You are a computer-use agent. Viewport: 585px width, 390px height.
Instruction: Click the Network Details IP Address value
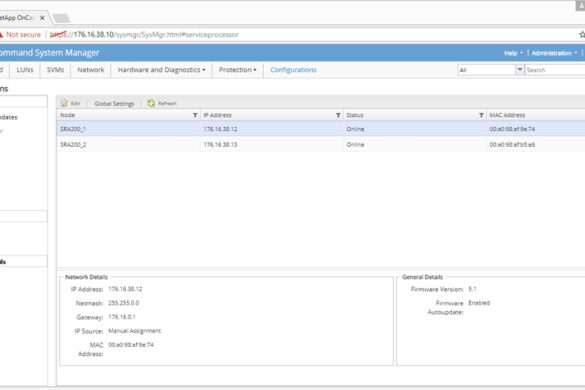coord(125,289)
